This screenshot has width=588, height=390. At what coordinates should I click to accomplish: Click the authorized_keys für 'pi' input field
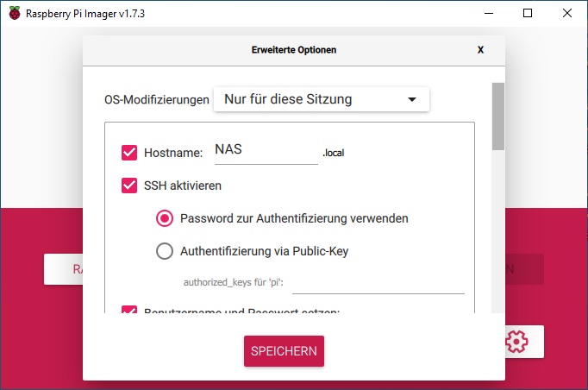point(378,284)
